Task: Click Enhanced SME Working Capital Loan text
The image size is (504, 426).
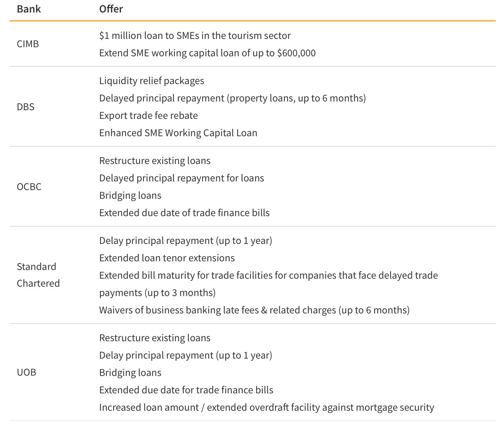Action: [x=178, y=133]
